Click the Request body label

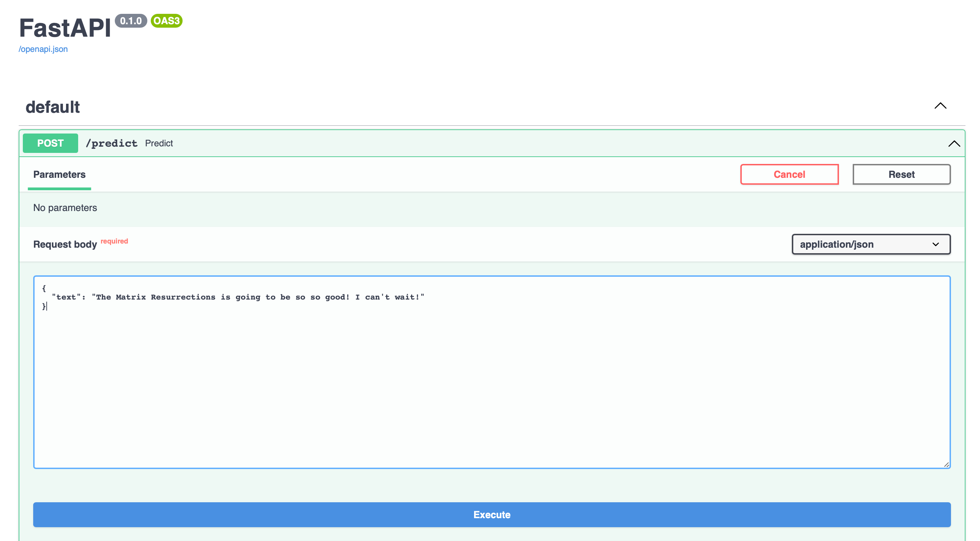coord(65,245)
